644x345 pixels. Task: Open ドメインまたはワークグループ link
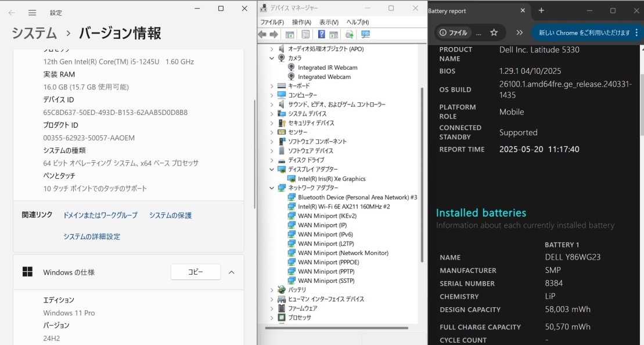pyautogui.click(x=100, y=215)
